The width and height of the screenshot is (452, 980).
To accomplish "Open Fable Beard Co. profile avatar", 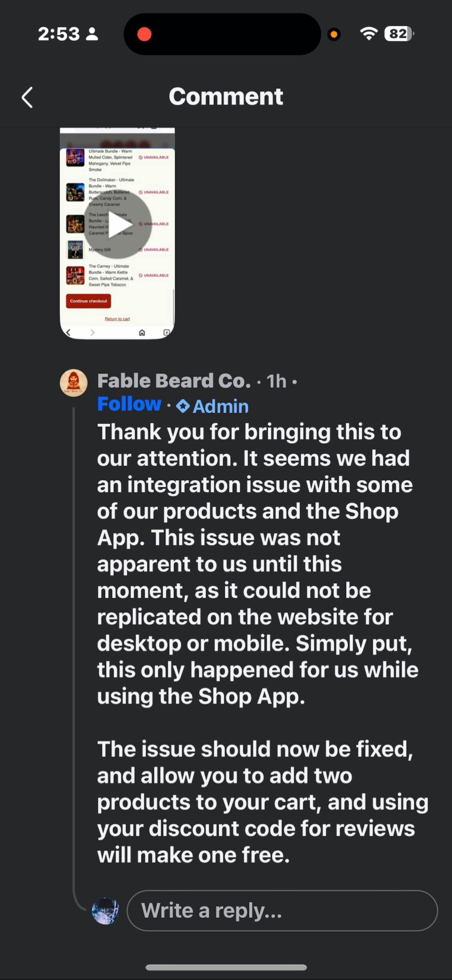I will tap(74, 383).
